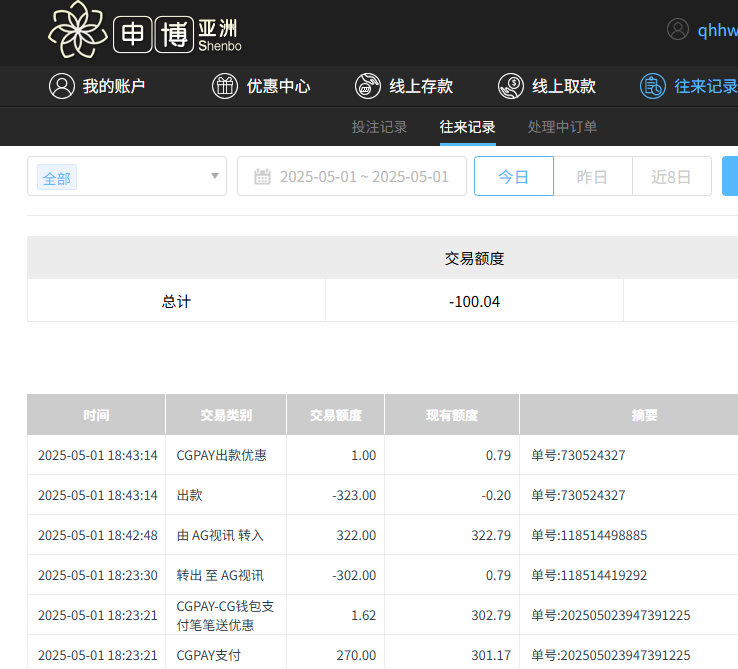
Task: Click the online deposit icon
Action: click(368, 86)
